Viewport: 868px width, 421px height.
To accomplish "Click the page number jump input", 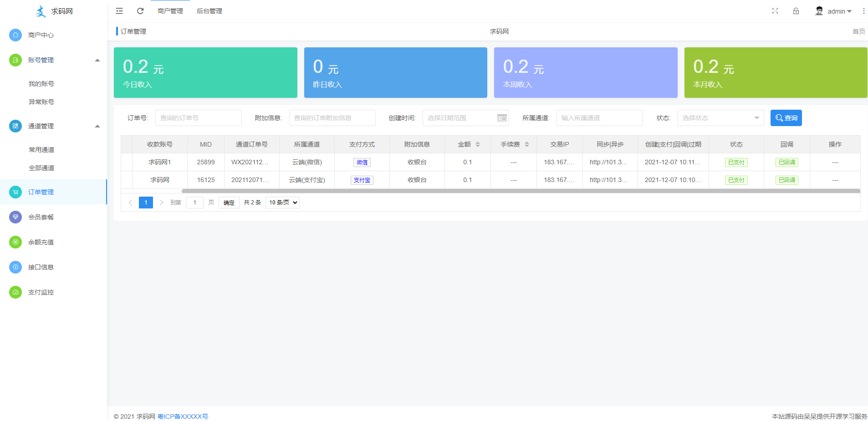I will (195, 203).
